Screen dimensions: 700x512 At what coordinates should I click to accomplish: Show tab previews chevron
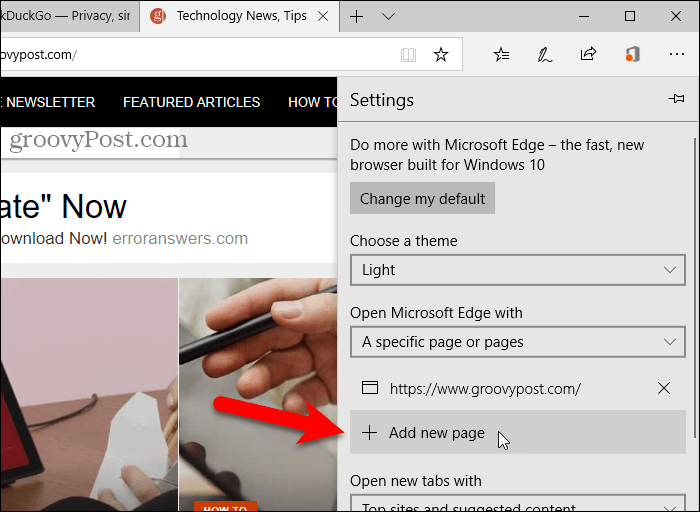(388, 17)
